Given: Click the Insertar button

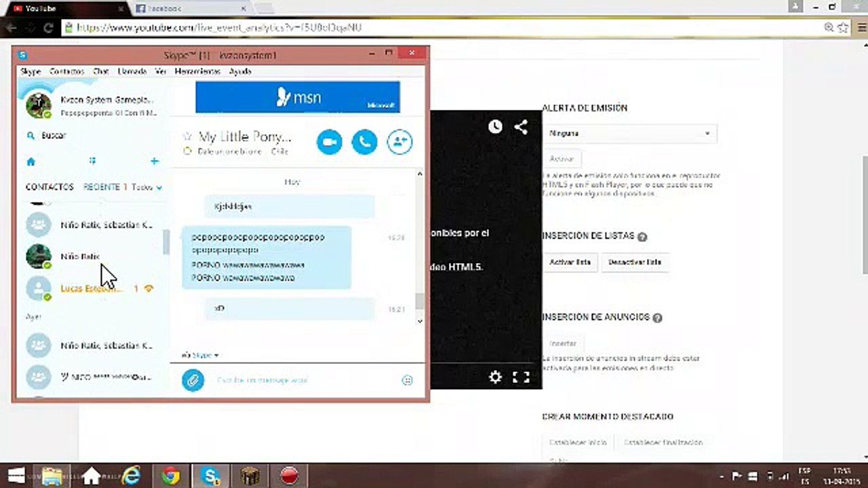Looking at the screenshot, I should tap(563, 344).
